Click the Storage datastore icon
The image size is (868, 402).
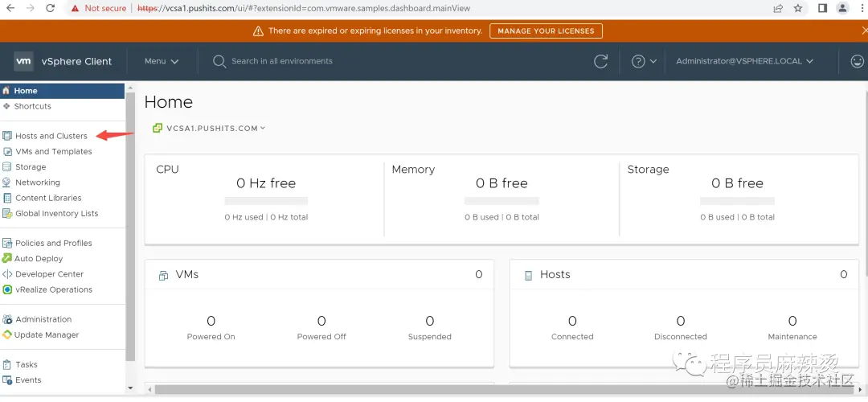point(6,166)
